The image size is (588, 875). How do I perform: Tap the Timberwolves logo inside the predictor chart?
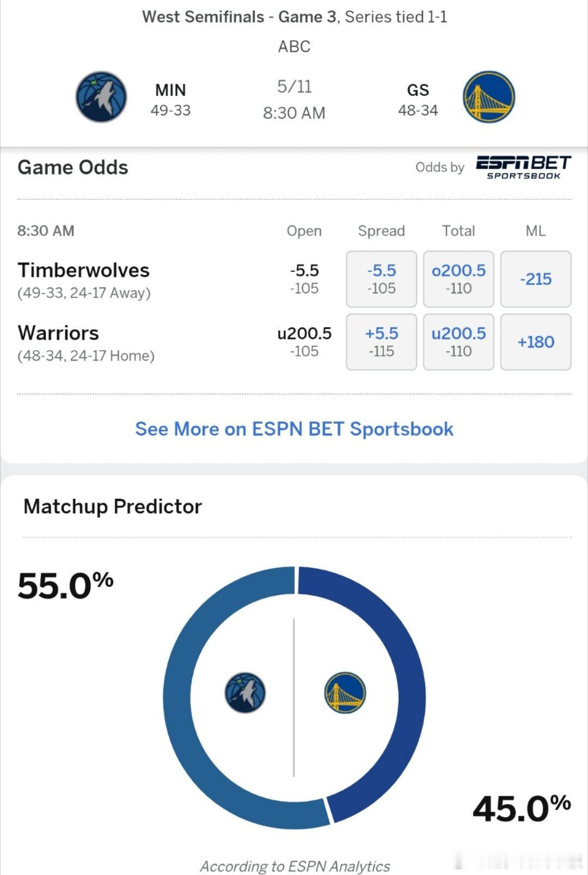245,693
